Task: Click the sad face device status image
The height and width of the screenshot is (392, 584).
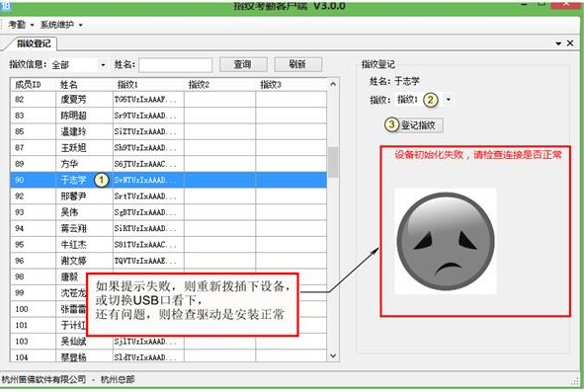Action: point(446,241)
